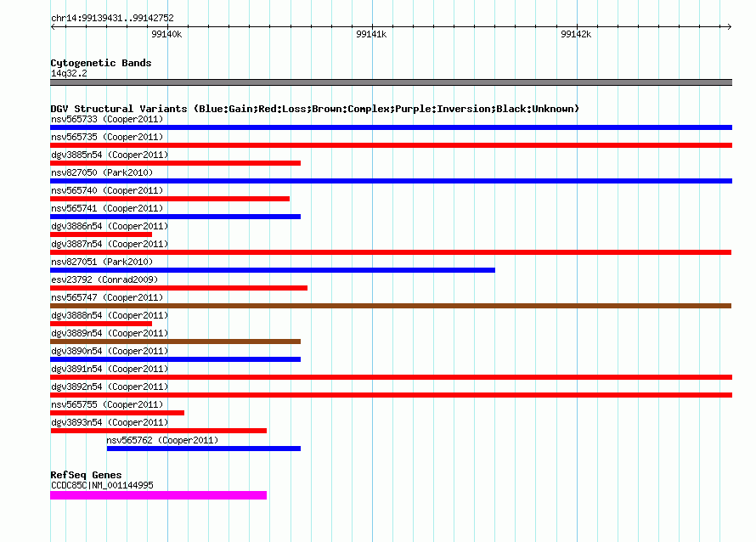Click the dgv3890n54 (Cooper2011) label
This screenshot has height=542, width=756.
(110, 351)
